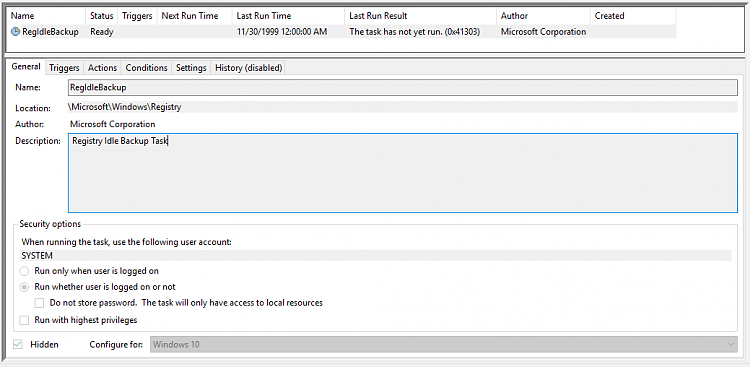Screen dimensions: 750x367
Task: Open the Configure for Windows 10 dropdown
Action: (x=443, y=345)
